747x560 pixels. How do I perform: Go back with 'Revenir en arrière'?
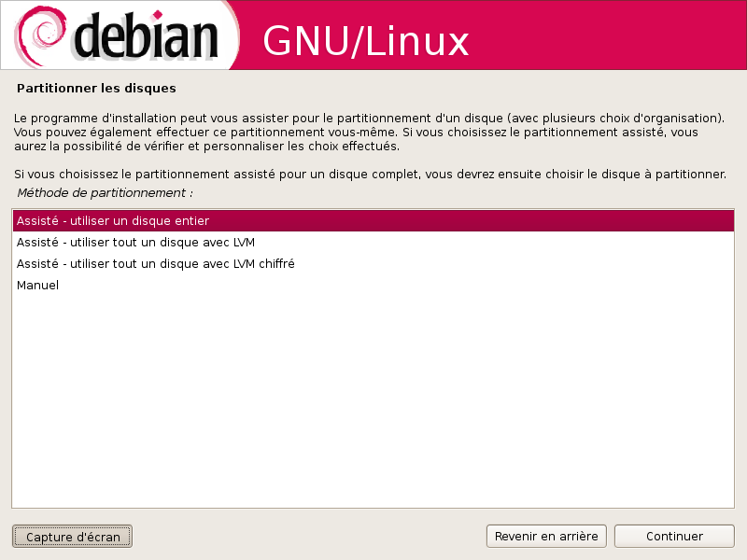pos(546,536)
